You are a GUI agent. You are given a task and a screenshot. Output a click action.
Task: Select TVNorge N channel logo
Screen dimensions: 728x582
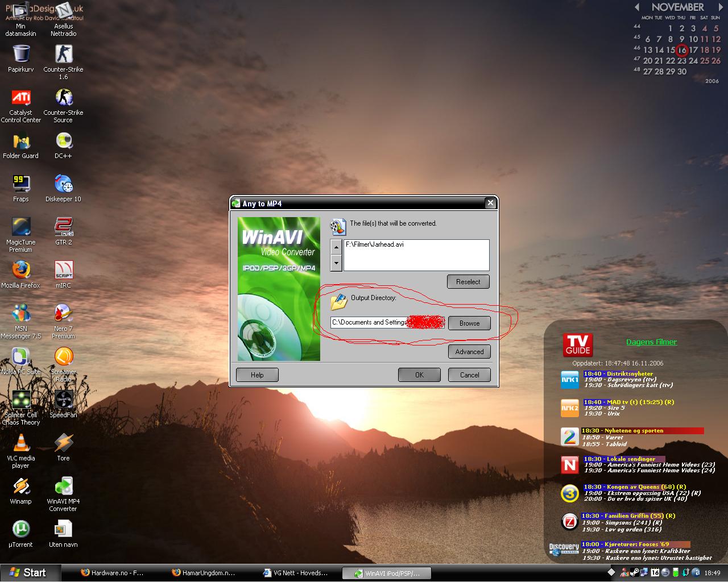pyautogui.click(x=570, y=465)
